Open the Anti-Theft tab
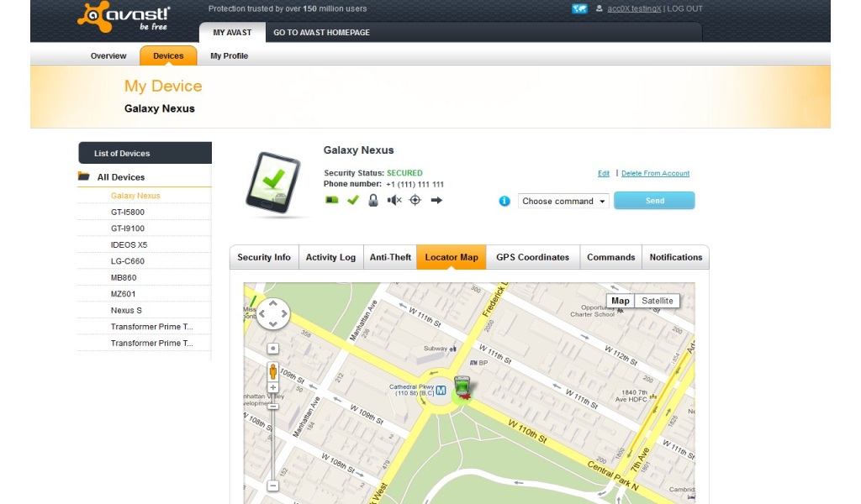The height and width of the screenshot is (504, 861). pos(390,257)
